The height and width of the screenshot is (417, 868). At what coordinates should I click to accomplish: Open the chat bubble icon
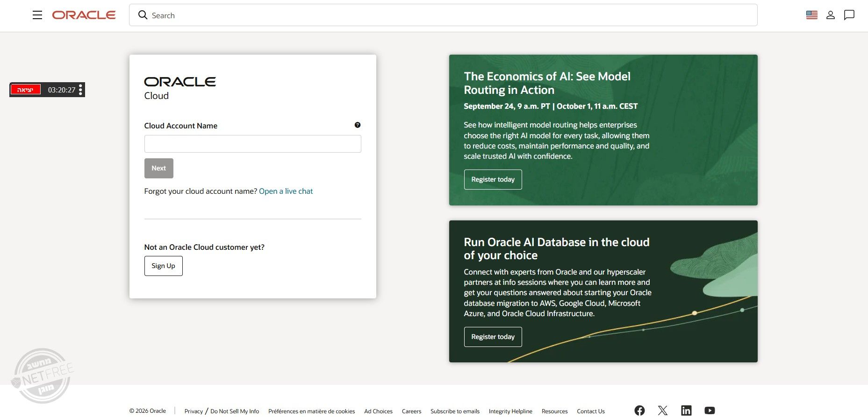(x=849, y=15)
